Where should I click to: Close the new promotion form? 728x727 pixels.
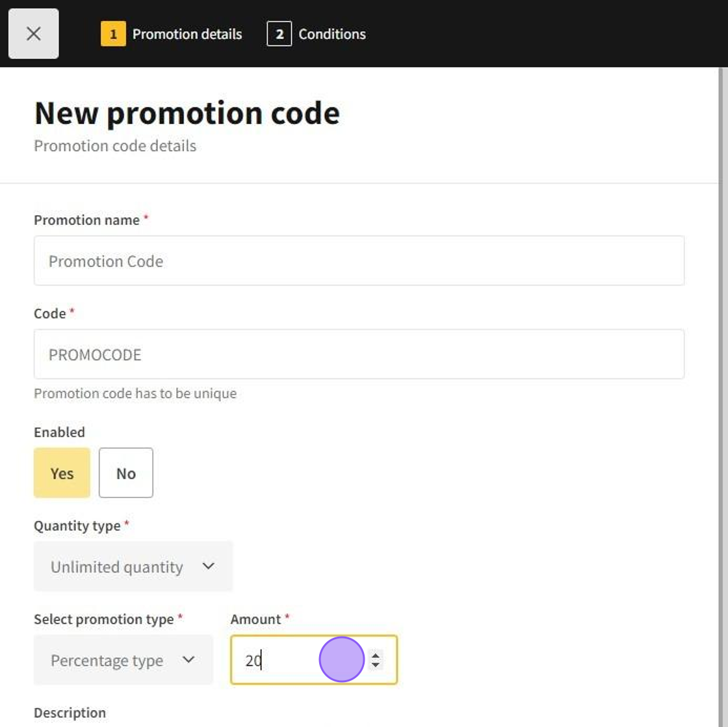[x=33, y=34]
